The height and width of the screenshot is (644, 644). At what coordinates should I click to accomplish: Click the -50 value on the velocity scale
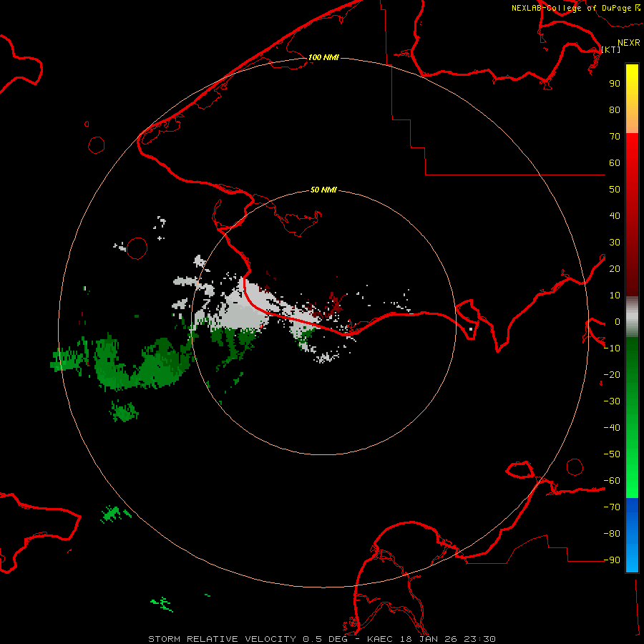(612, 454)
